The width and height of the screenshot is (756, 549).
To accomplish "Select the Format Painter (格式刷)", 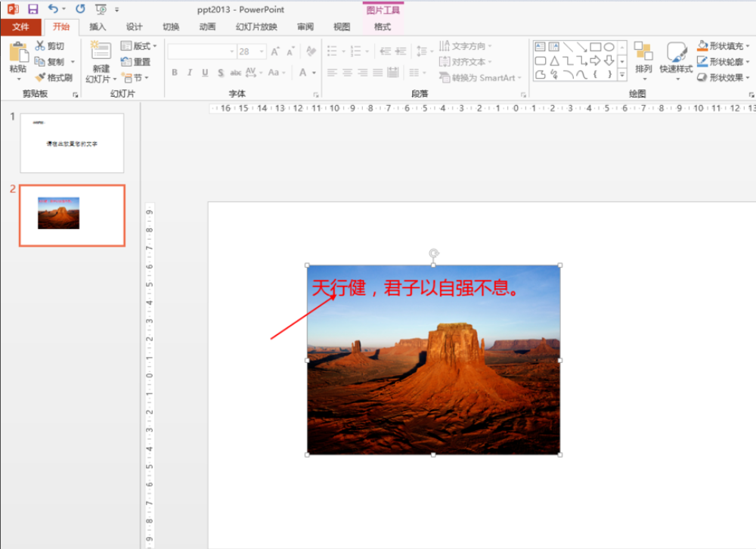I will coord(54,77).
